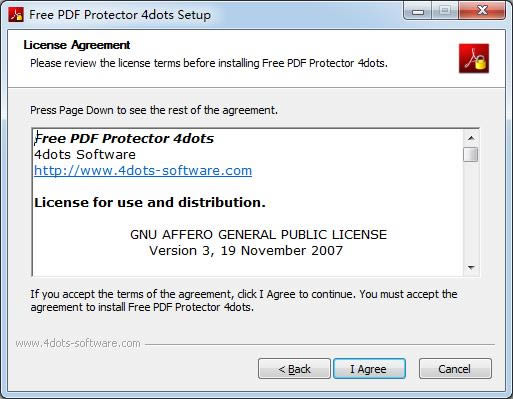Click the scrollbar down arrow in the license box

[471, 267]
